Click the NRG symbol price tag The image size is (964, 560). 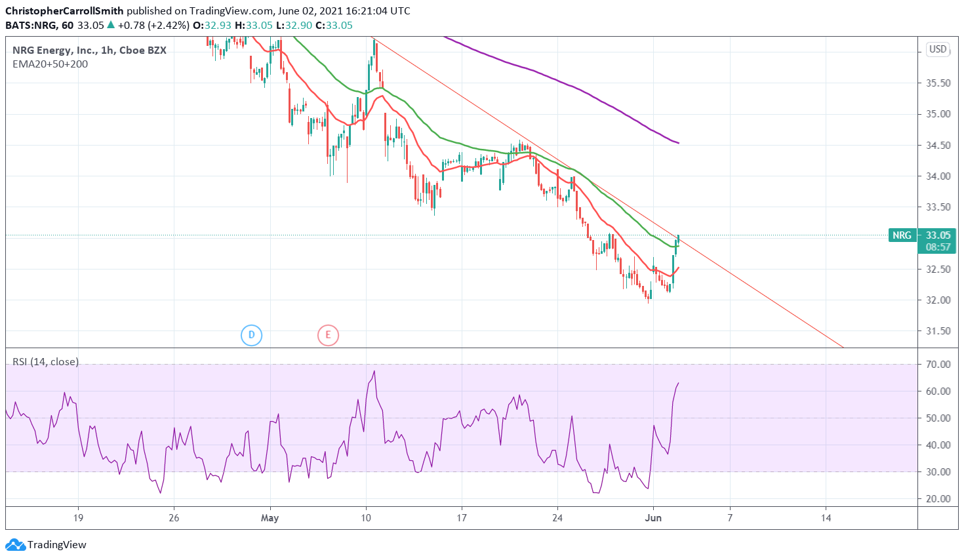pyautogui.click(x=902, y=235)
